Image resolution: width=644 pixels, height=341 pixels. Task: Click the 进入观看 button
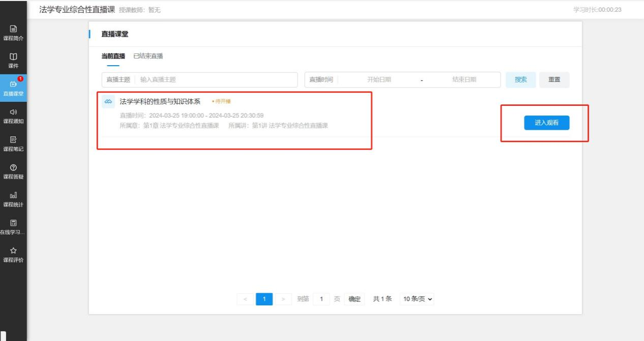[546, 123]
